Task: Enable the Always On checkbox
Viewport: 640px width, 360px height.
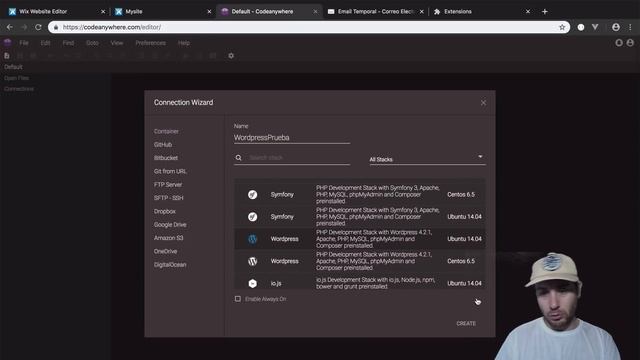Action: point(238,299)
